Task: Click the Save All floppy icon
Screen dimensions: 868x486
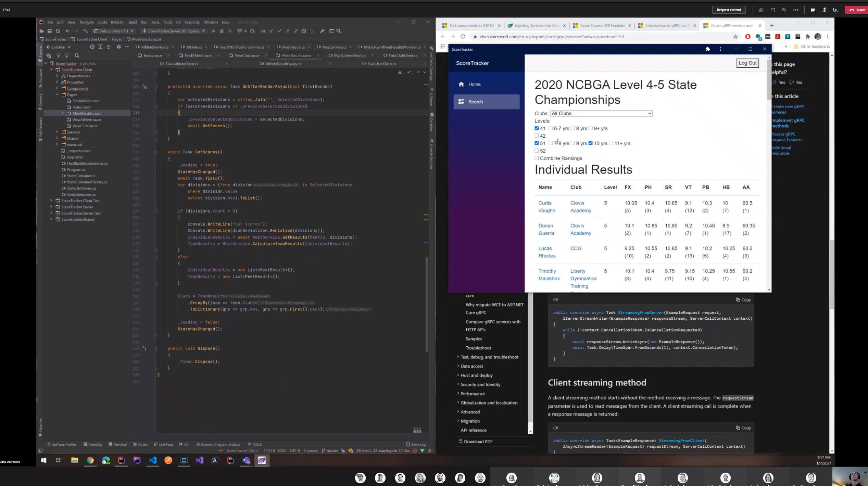Action: point(49,31)
